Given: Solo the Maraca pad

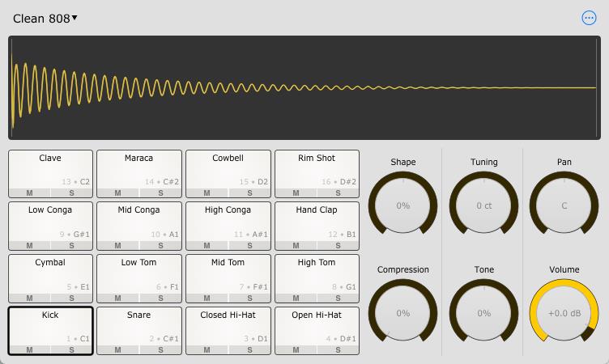Looking at the screenshot, I should (160, 193).
